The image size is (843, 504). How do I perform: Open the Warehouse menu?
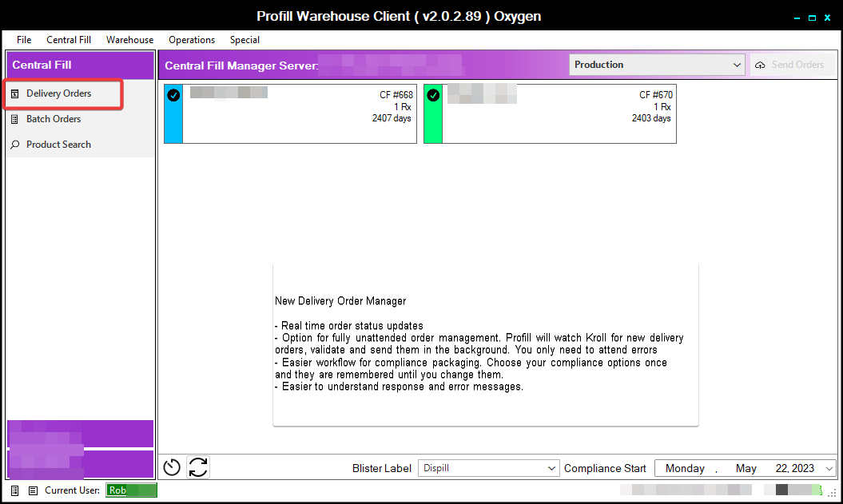129,40
